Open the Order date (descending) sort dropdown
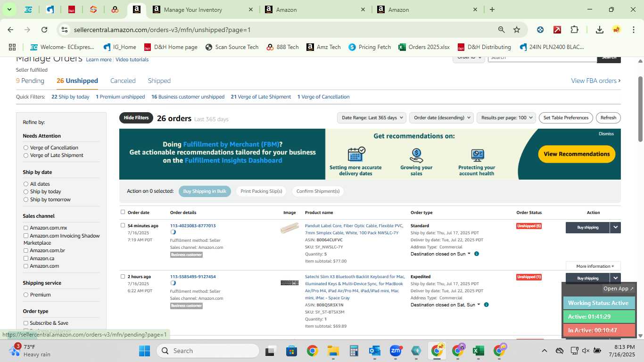This screenshot has height=362, width=644. point(441,118)
